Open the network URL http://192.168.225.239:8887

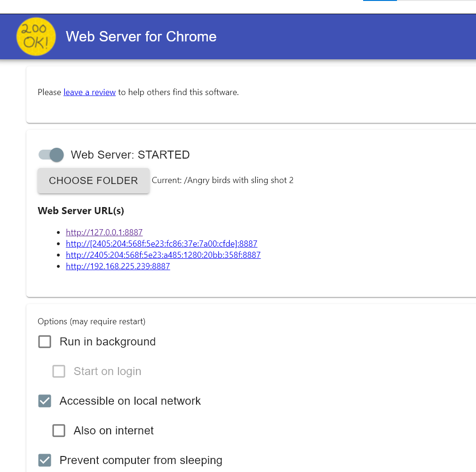[118, 266]
